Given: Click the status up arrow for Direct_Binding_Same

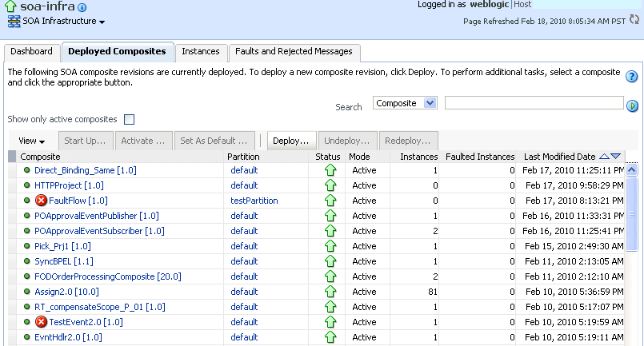Looking at the screenshot, I should [330, 170].
